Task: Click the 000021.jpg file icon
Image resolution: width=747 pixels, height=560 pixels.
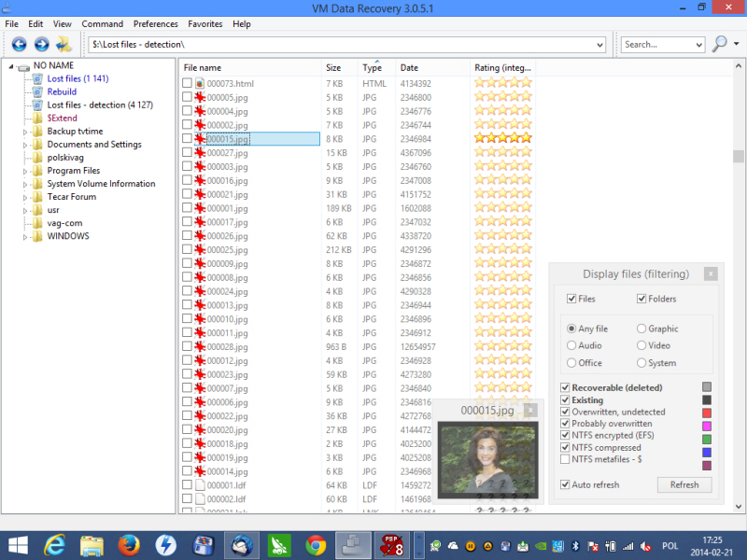Action: click(x=200, y=194)
